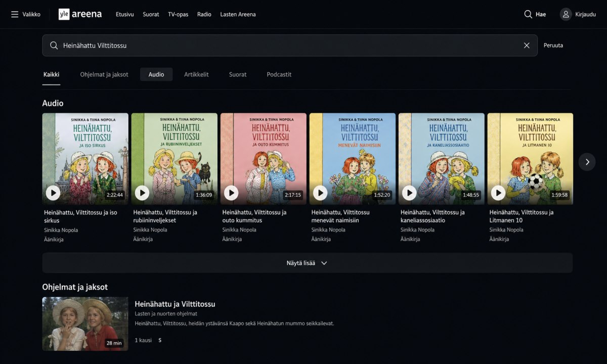Click Peruuta to cancel search
Viewport: 607px width, 364px height.
553,45
